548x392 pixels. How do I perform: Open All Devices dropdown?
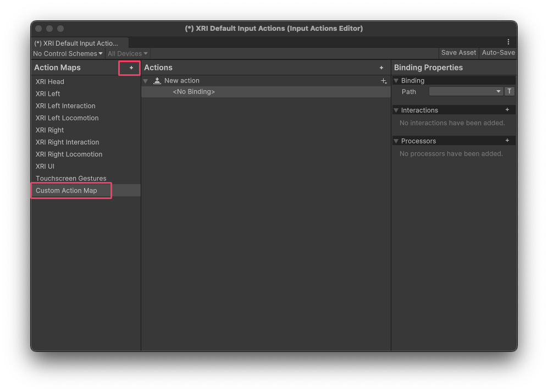pyautogui.click(x=127, y=53)
